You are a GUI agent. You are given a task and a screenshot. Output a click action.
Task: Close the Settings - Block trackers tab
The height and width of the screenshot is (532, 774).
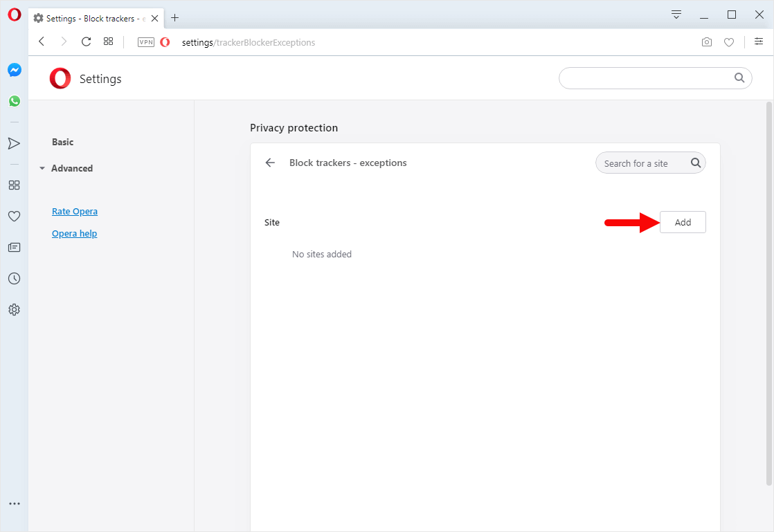154,18
